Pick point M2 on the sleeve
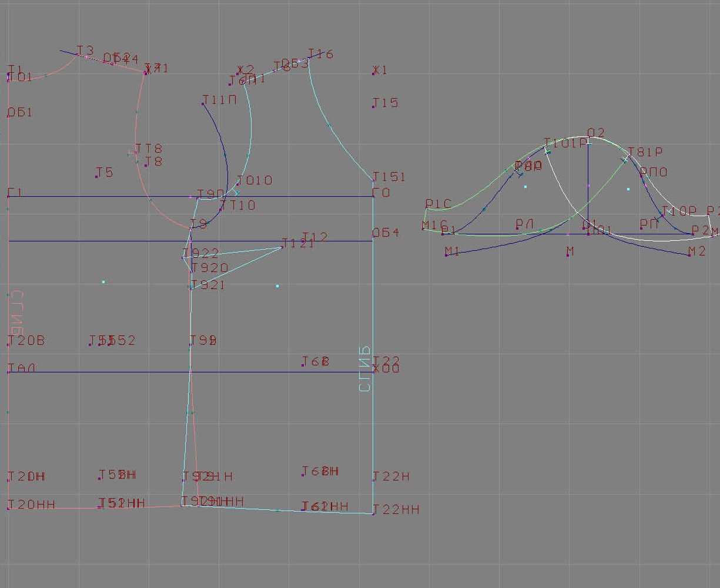Screen dimensions: 720x588 pos(689,255)
